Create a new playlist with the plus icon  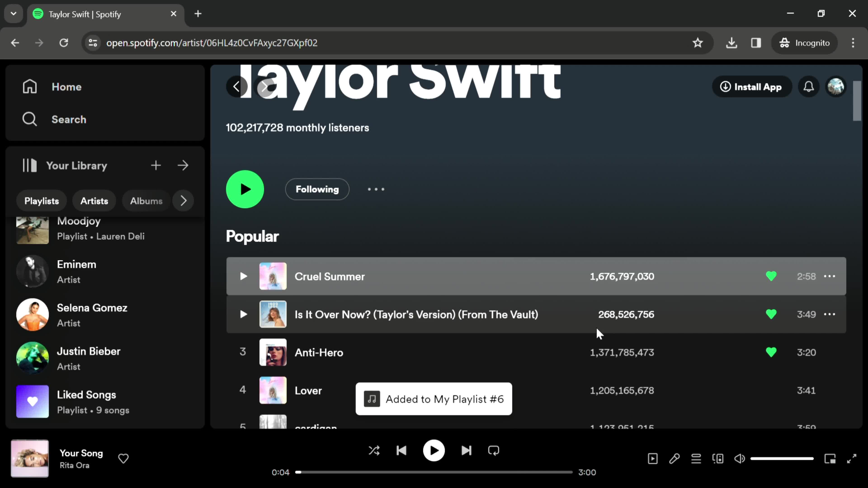[x=156, y=165]
